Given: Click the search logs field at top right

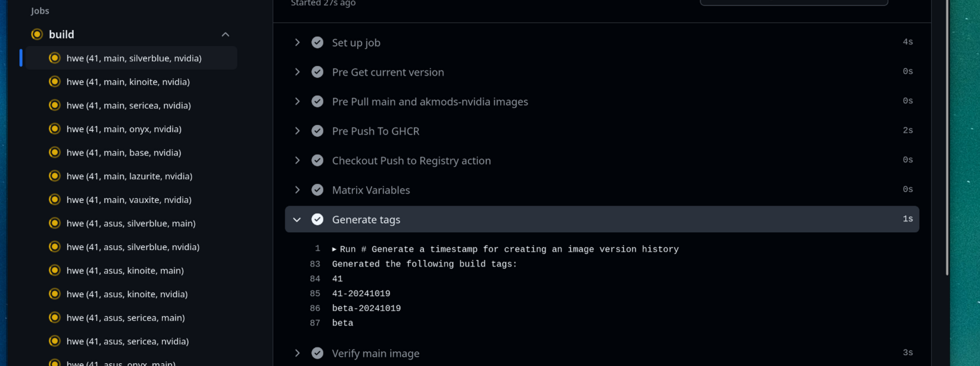Looking at the screenshot, I should click(793, 2).
